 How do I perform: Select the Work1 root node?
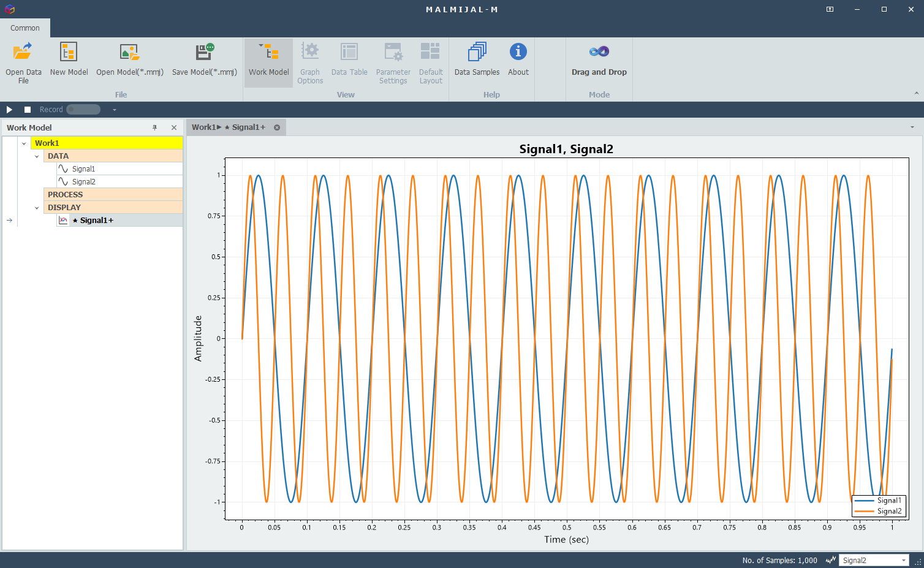(107, 143)
